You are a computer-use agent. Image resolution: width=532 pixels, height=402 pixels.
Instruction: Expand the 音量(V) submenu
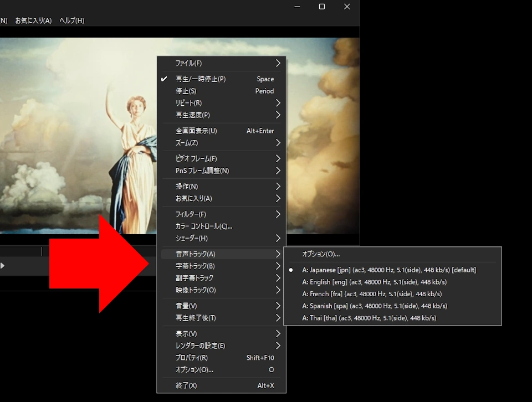click(222, 306)
